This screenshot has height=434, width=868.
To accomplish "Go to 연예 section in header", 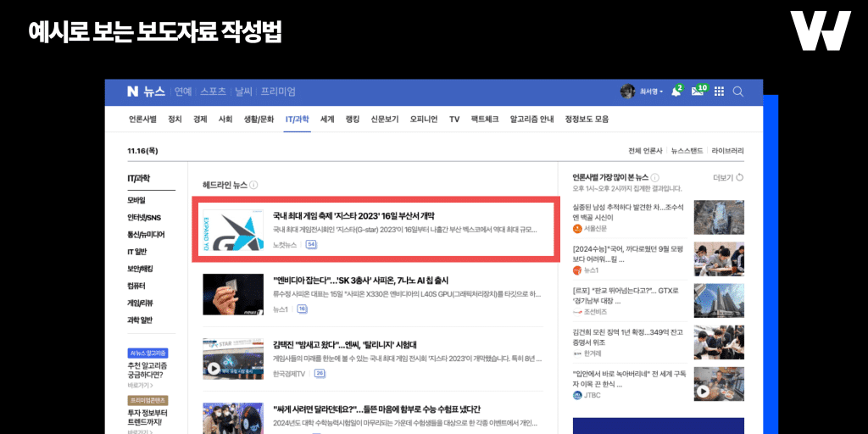I will tap(183, 92).
